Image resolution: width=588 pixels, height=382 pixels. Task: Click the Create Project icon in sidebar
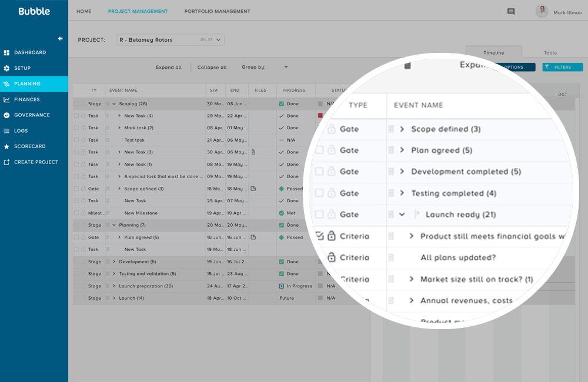point(6,162)
